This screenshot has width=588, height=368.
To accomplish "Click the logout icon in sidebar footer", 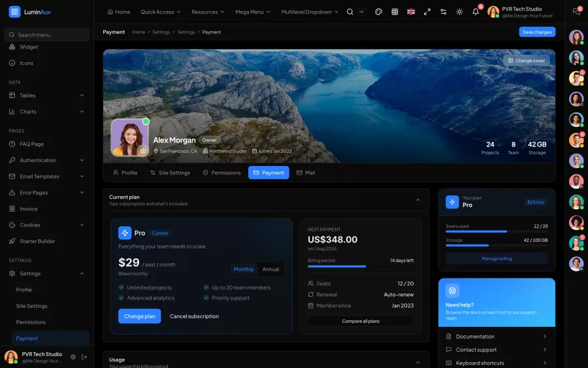I will [x=84, y=357].
